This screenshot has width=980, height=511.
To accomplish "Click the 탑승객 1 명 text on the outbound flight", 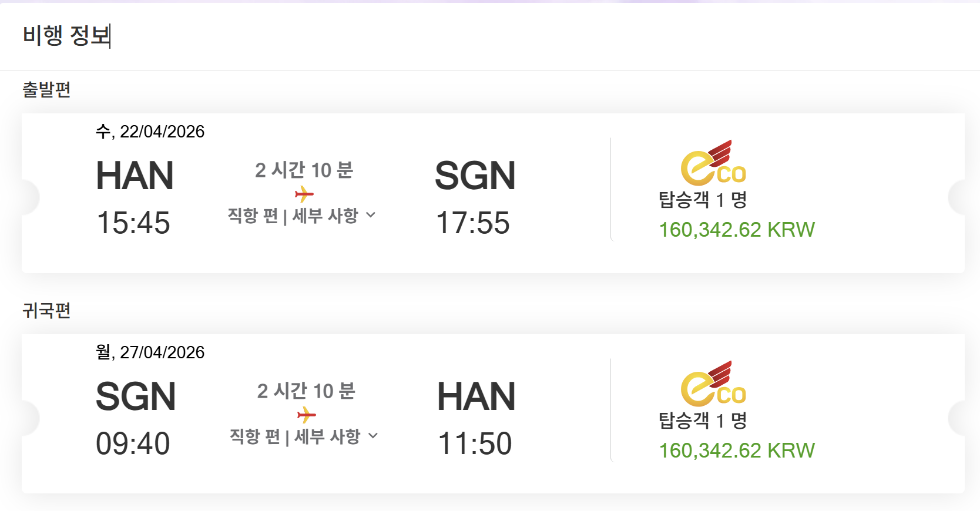I will coord(702,200).
